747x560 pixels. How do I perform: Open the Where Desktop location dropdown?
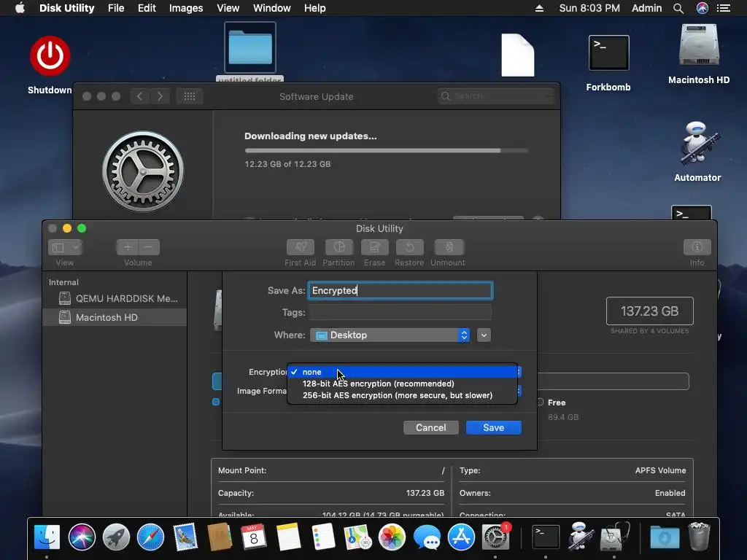tap(390, 335)
